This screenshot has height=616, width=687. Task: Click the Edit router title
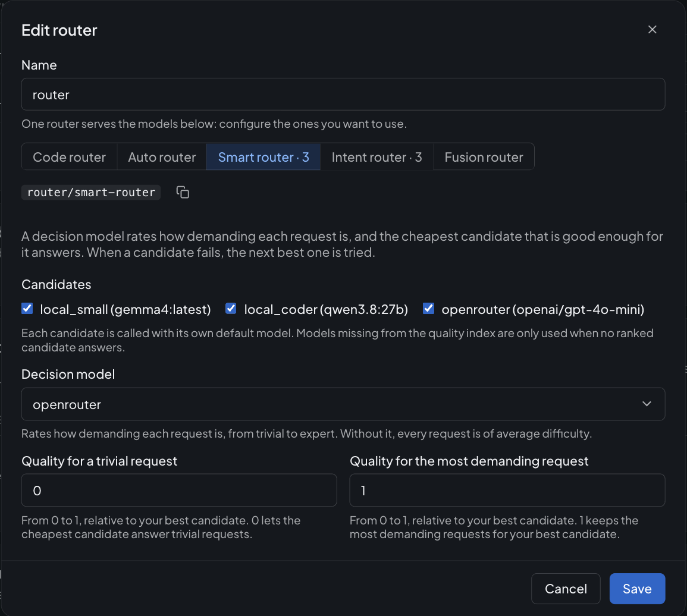(x=59, y=30)
